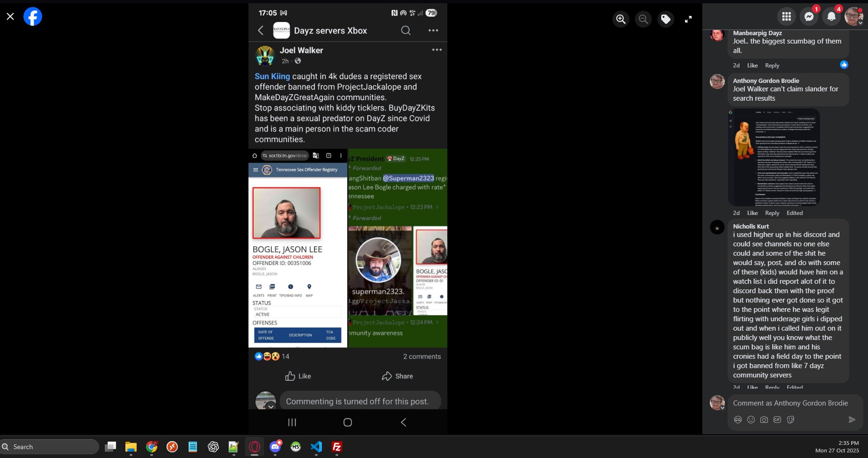Open the 2d timestamp on Anthony's comment

tap(737, 213)
